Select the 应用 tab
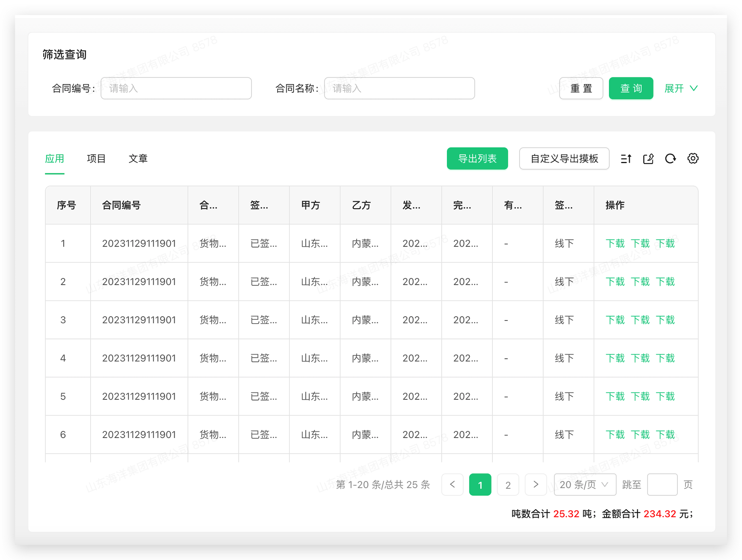The width and height of the screenshot is (742, 560). point(55,159)
